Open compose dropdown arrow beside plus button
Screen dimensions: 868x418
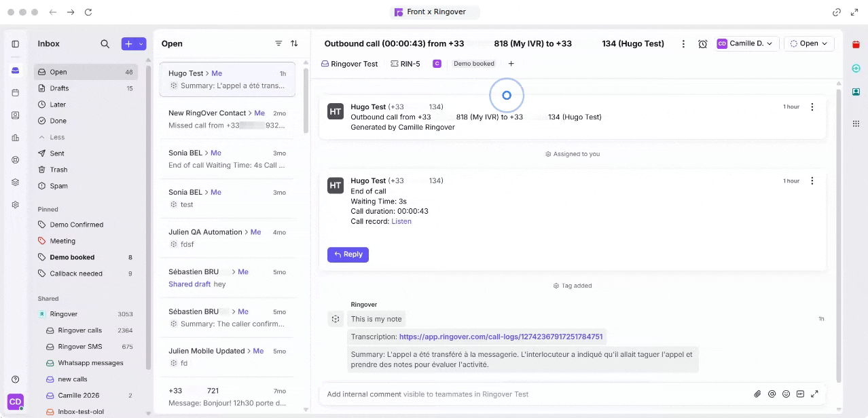point(141,43)
